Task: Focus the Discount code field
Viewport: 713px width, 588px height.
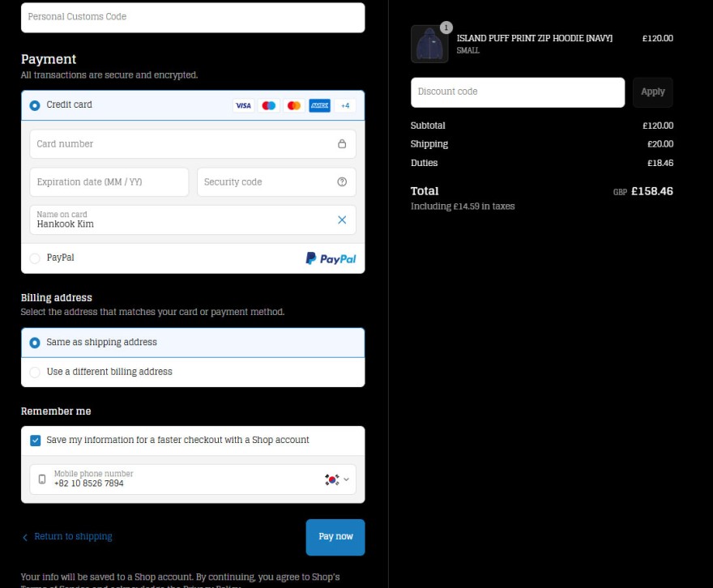Action: [x=518, y=92]
